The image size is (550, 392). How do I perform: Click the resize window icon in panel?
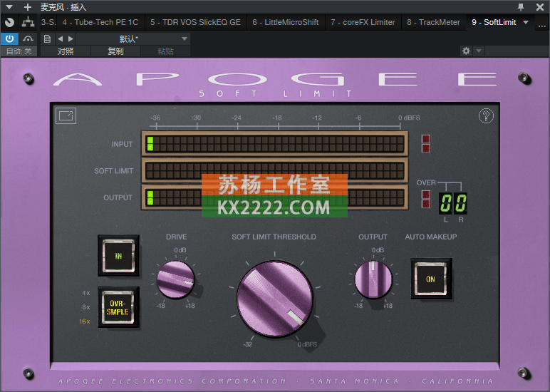pos(66,115)
